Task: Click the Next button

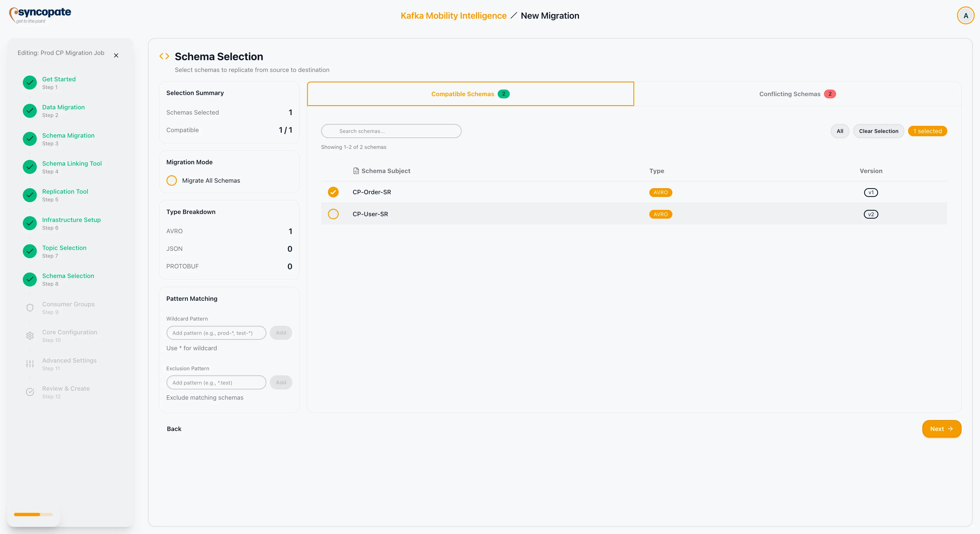Action: 942,429
